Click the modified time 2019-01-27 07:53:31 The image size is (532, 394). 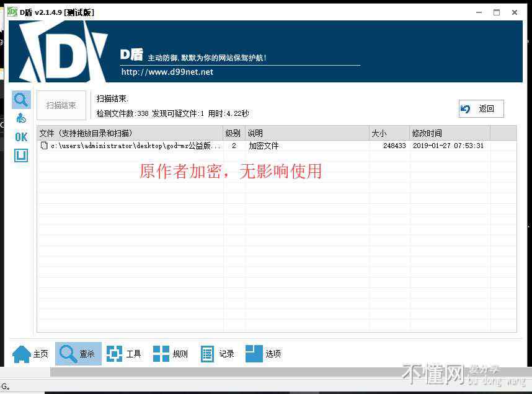coord(448,146)
